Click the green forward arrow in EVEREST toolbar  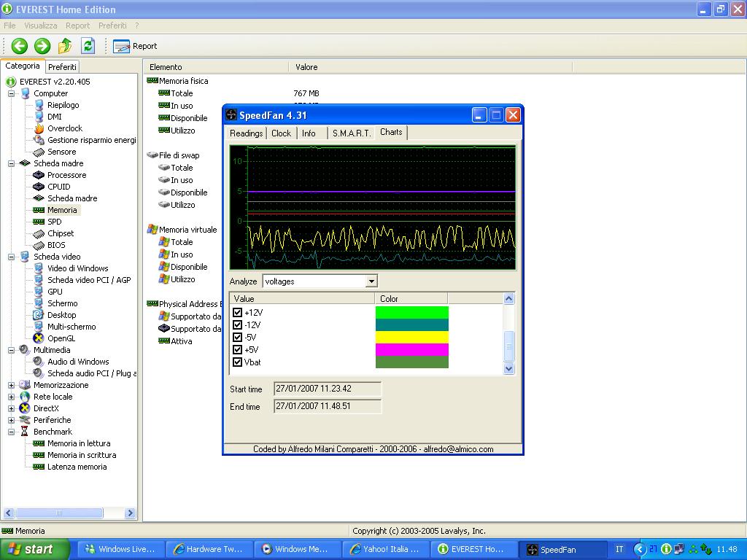(42, 46)
